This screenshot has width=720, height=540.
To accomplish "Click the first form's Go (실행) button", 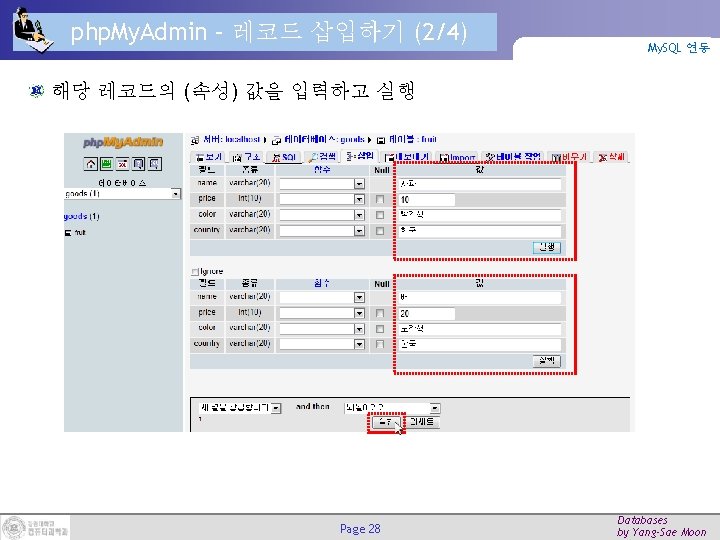I will (x=547, y=248).
